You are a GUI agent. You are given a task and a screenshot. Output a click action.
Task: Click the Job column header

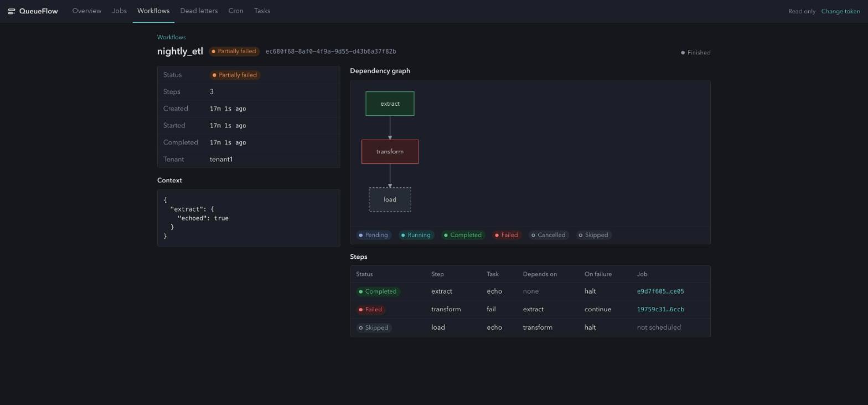(x=642, y=274)
